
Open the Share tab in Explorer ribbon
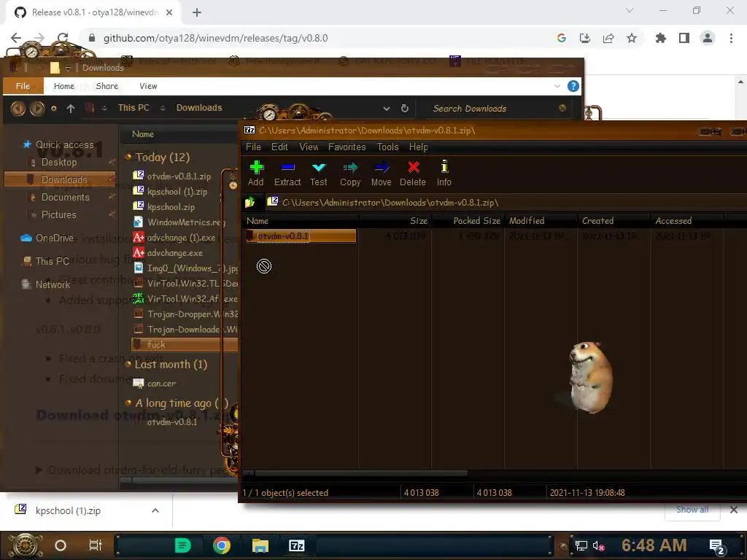coord(107,86)
